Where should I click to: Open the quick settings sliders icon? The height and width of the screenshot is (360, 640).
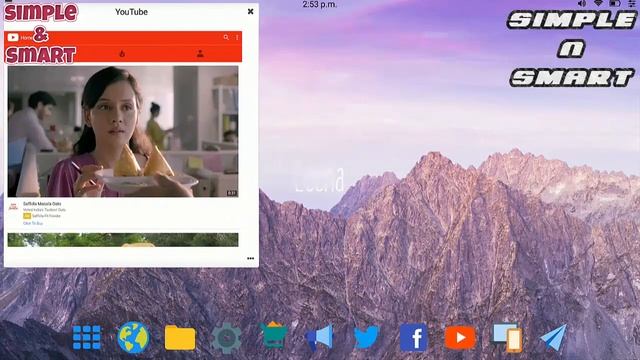tap(632, 3)
